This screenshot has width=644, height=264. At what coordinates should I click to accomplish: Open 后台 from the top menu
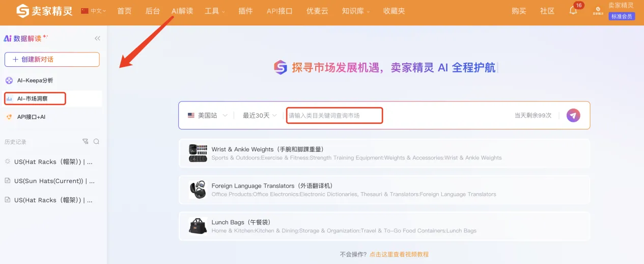(152, 11)
